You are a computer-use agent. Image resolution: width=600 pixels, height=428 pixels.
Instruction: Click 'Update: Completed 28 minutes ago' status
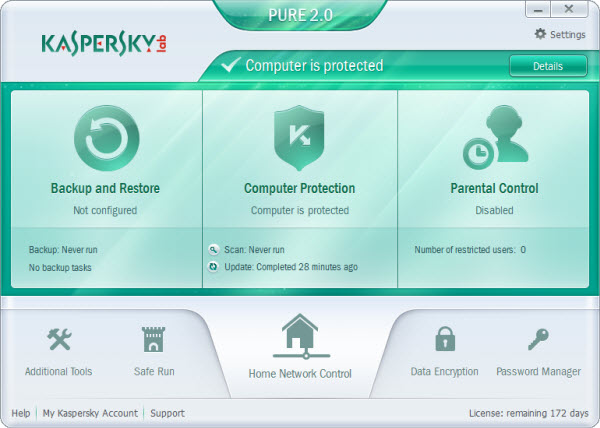point(291,267)
